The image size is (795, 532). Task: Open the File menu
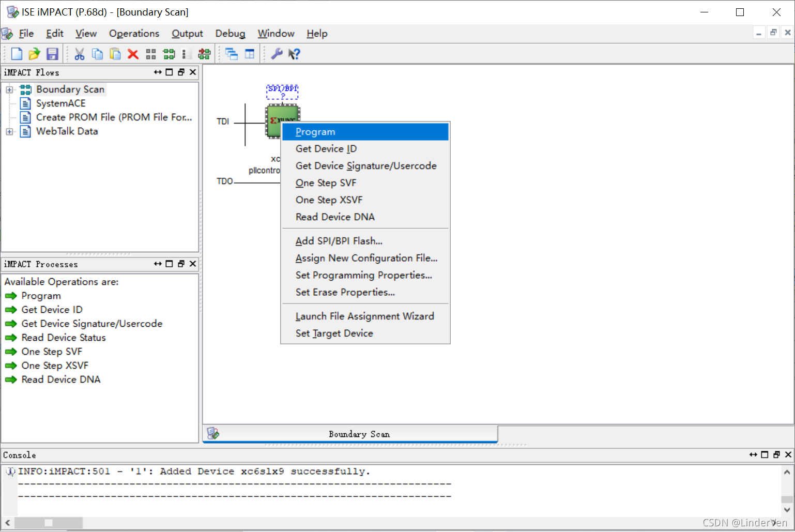click(x=26, y=34)
